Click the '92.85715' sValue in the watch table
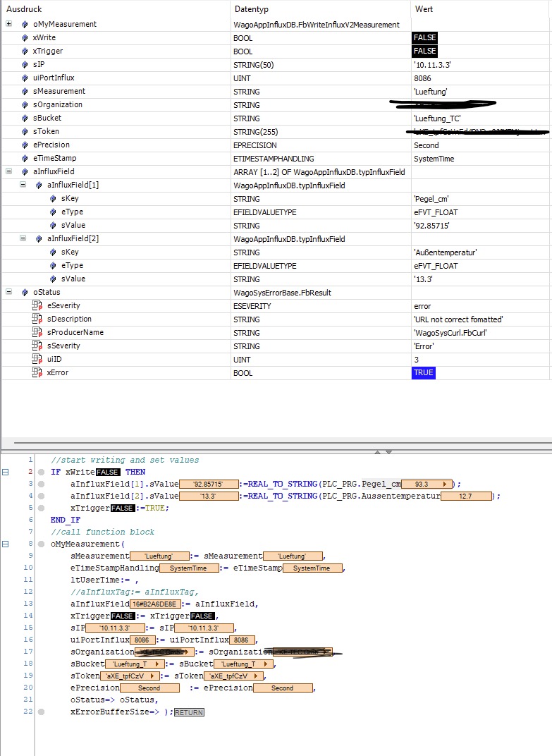Image resolution: width=552 pixels, height=756 pixels. [x=431, y=226]
